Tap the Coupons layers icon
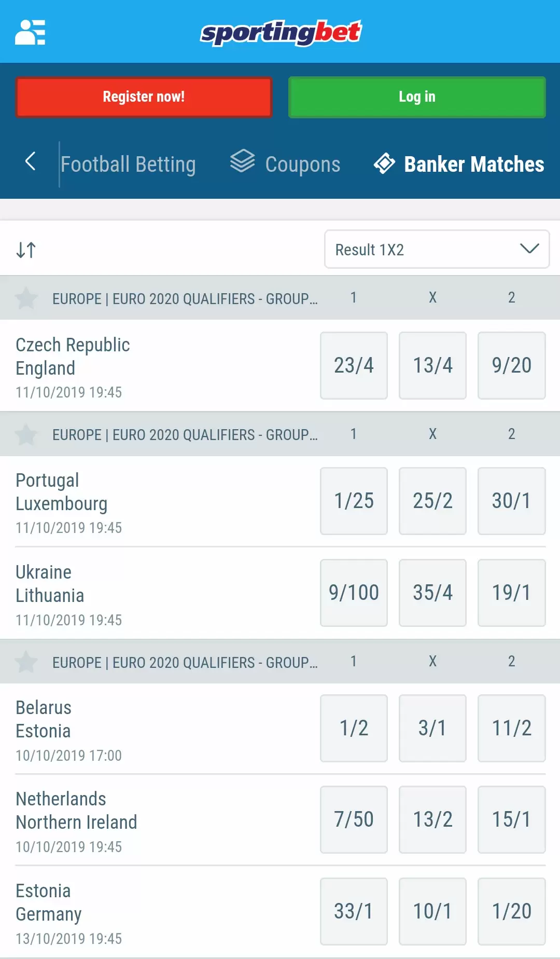 242,161
